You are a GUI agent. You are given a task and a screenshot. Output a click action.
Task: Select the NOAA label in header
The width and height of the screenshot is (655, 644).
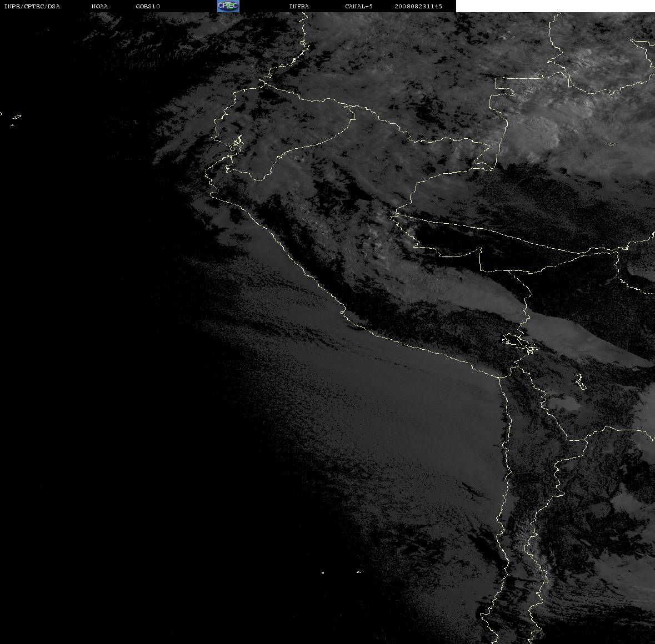pos(99,6)
